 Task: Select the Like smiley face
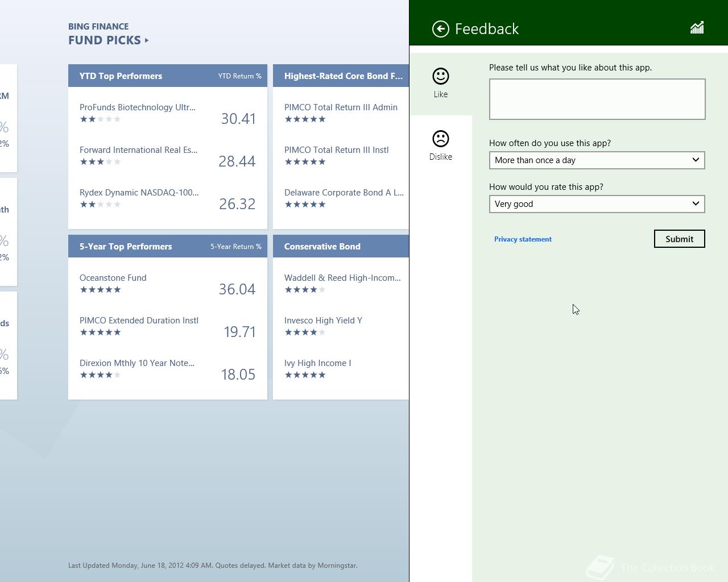click(441, 76)
